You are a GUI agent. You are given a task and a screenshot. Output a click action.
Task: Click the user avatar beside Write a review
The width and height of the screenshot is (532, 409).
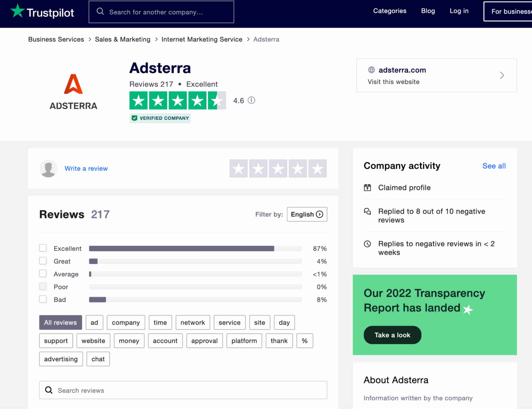(48, 168)
